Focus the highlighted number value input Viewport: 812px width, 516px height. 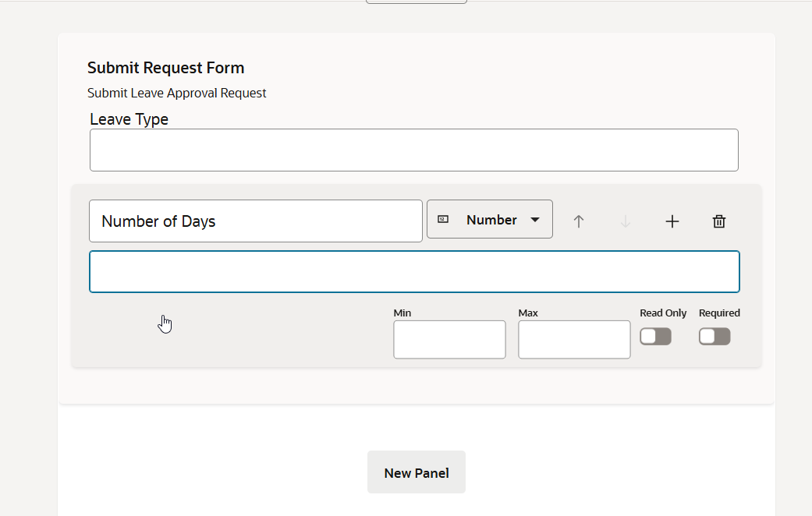click(x=414, y=271)
